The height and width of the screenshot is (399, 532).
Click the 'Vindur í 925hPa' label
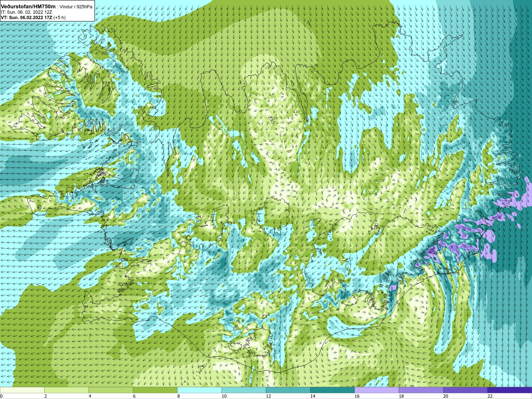(x=76, y=7)
